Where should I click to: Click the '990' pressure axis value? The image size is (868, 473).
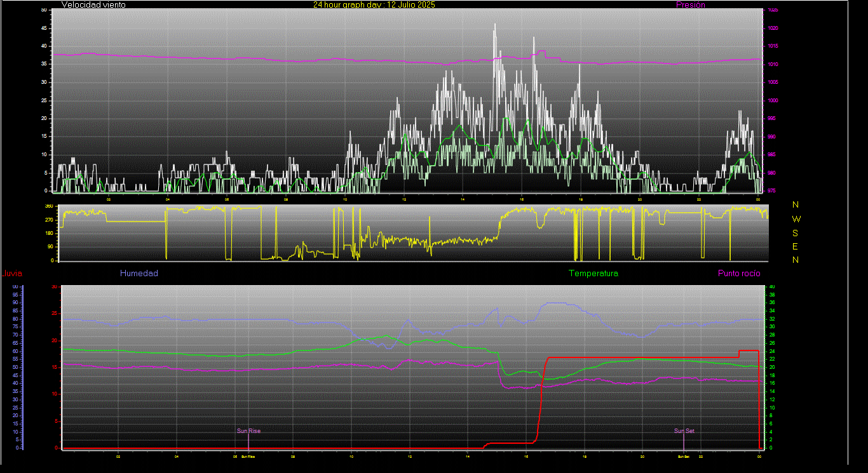coord(771,137)
